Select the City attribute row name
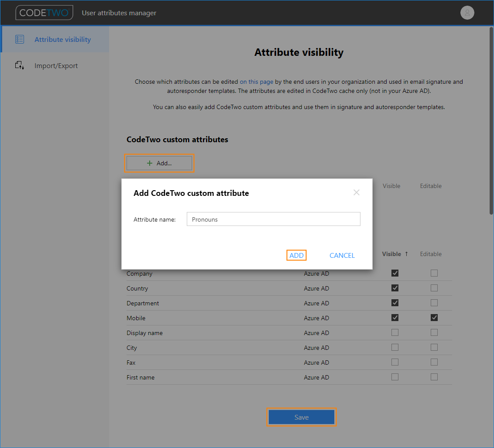 pos(132,348)
